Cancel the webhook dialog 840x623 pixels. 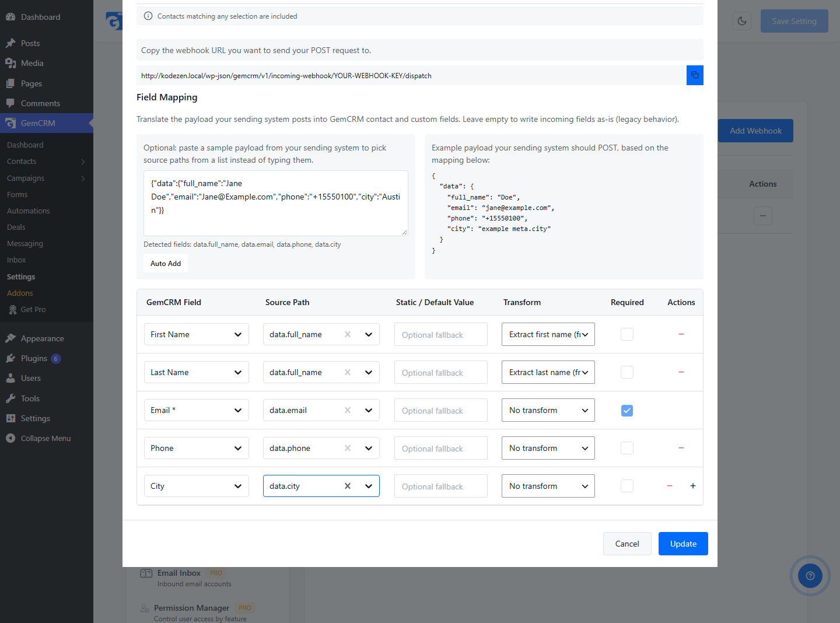point(627,544)
